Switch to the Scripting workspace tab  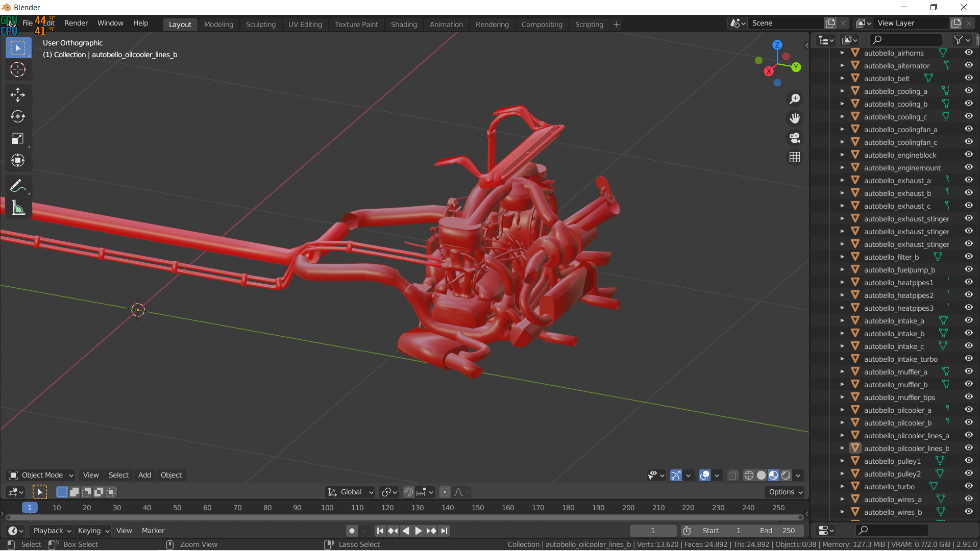589,24
